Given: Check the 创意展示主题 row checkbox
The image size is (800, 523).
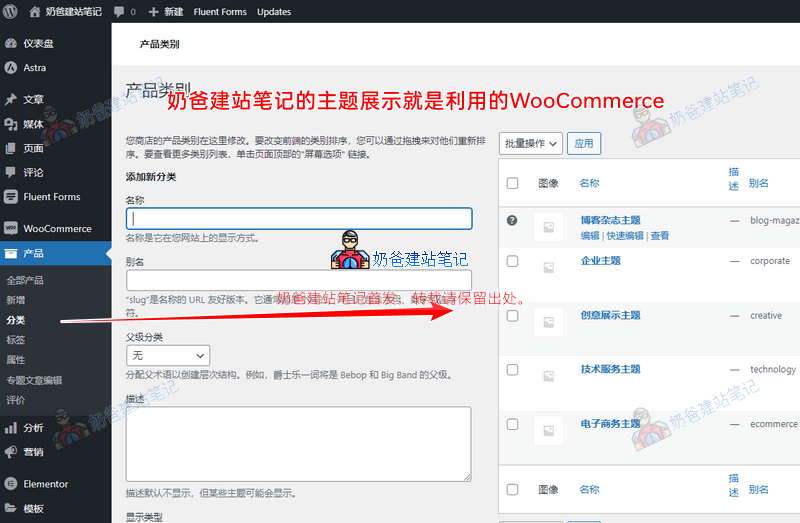Looking at the screenshot, I should (x=512, y=316).
